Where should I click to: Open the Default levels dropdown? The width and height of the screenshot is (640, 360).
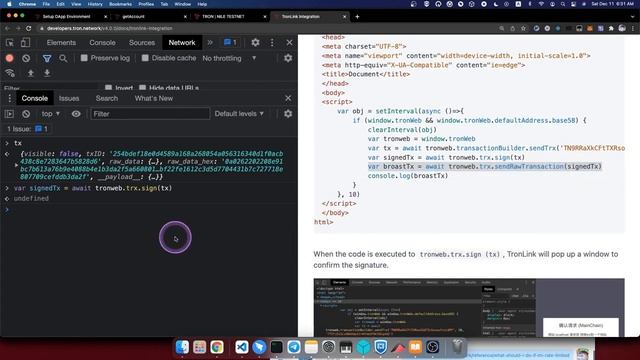(239, 114)
